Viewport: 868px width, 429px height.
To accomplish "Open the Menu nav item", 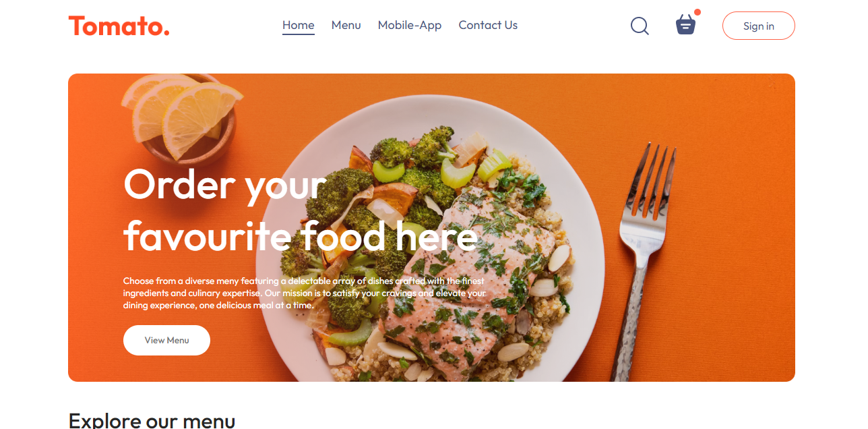I will (346, 25).
